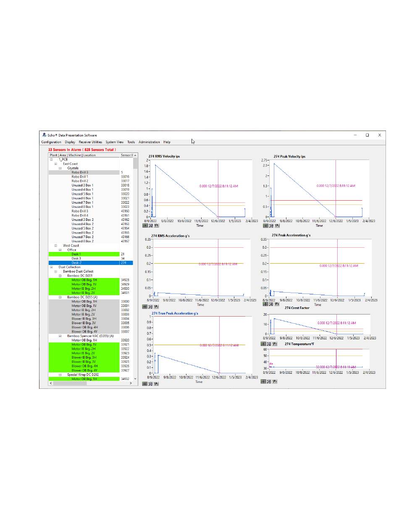The height and width of the screenshot is (532, 399).
Task: Select the Desk-2 sensor 274 row
Action: click(x=91, y=263)
